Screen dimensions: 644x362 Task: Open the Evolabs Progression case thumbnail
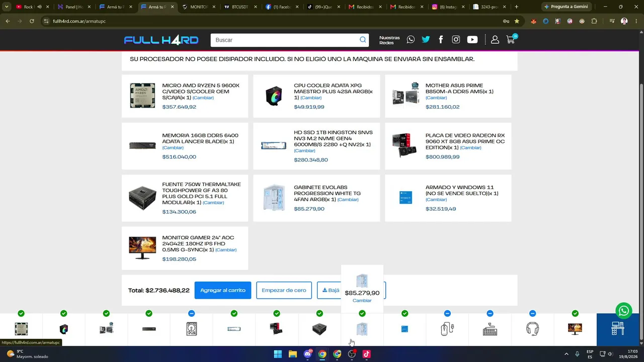(x=274, y=198)
